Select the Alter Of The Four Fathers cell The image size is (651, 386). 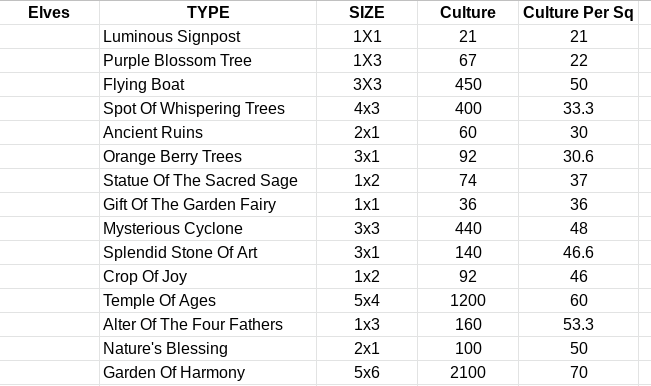coord(208,325)
